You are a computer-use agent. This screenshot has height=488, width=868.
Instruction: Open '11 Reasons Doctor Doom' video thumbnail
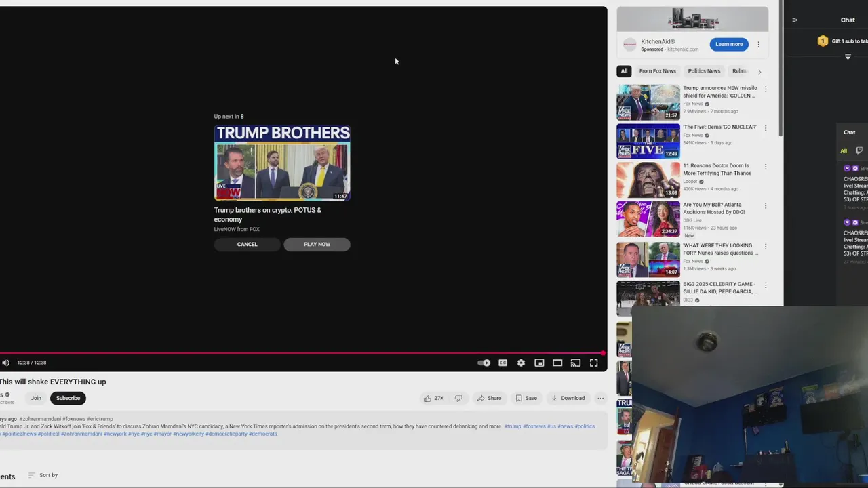click(648, 180)
